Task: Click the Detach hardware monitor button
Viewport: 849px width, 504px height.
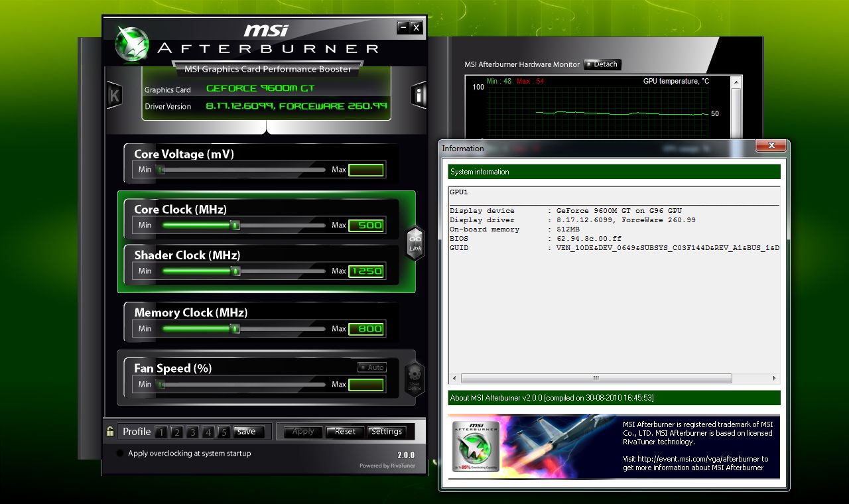Action: coord(602,64)
